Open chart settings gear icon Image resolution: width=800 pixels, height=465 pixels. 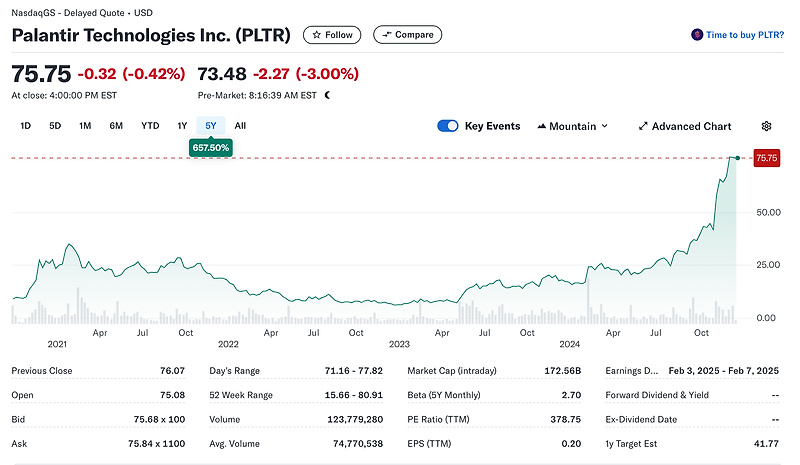[766, 126]
